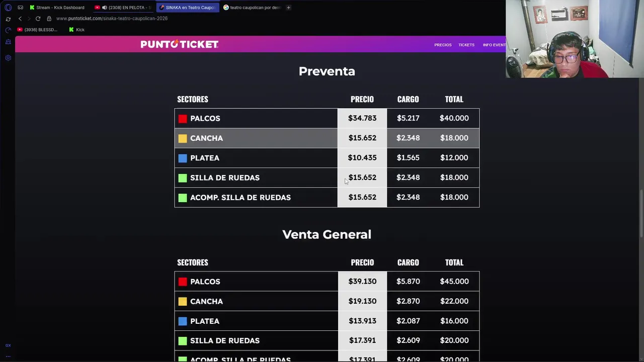Open the sidebar settings gear icon
Image resolution: width=644 pixels, height=362 pixels.
[8, 58]
